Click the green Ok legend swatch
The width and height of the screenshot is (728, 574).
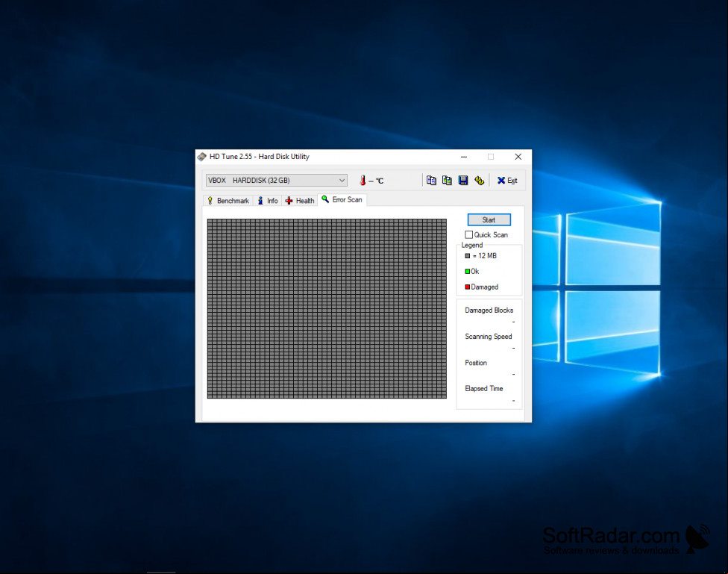467,272
